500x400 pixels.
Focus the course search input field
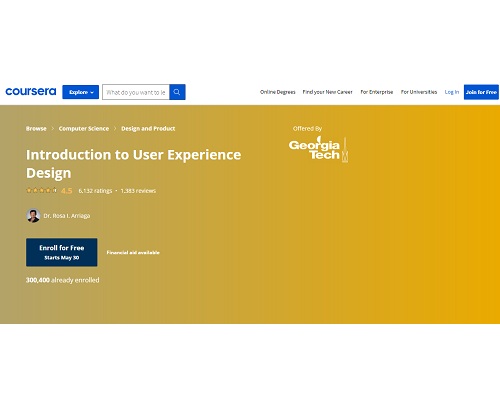[x=136, y=92]
